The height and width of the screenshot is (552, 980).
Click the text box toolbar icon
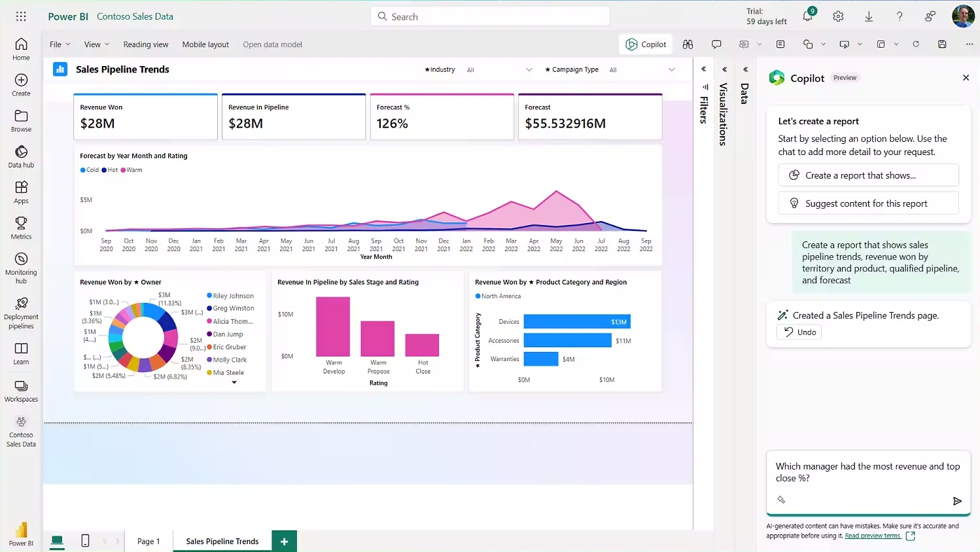[780, 44]
